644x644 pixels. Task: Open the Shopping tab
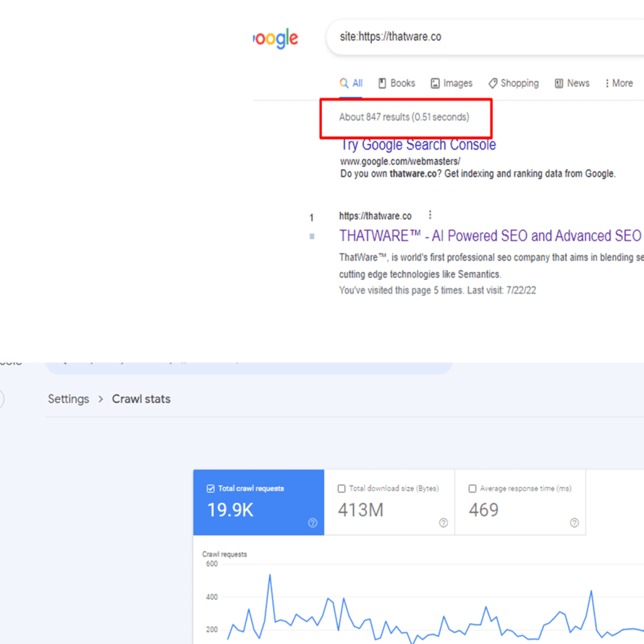point(513,84)
